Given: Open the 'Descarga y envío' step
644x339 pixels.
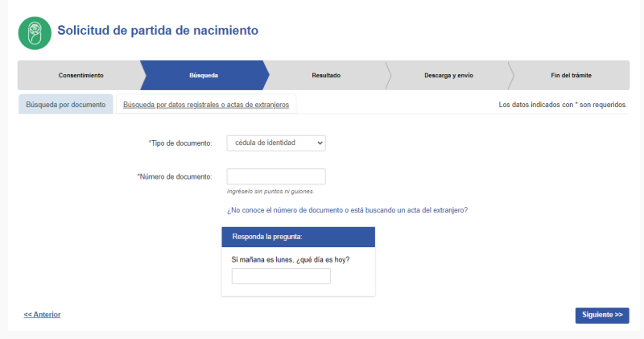Looking at the screenshot, I should coord(448,75).
